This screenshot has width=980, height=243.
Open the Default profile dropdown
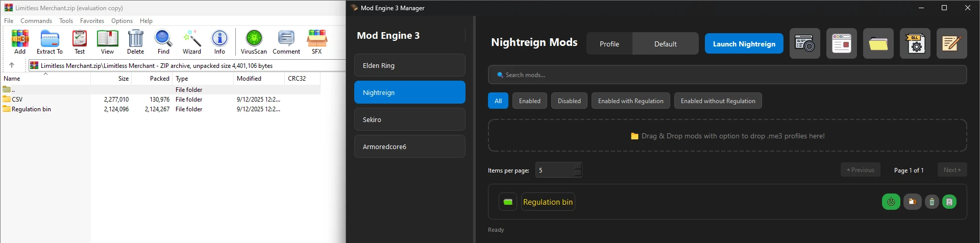[x=665, y=44]
